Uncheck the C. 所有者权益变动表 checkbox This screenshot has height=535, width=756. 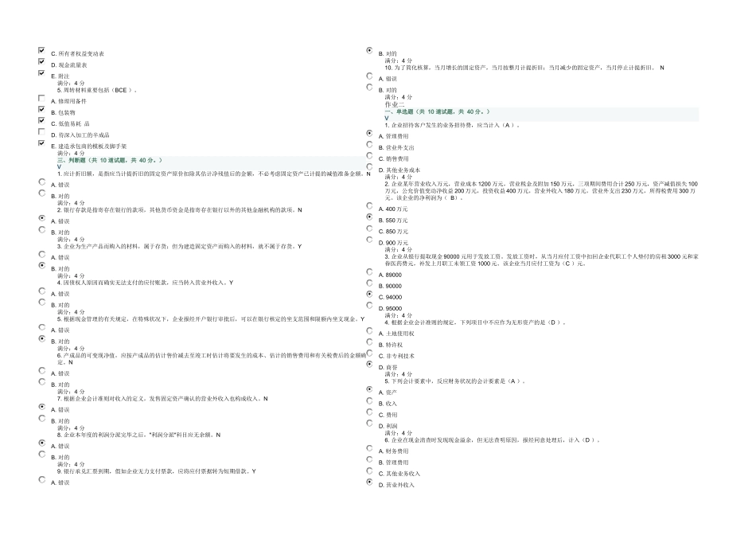tap(41, 51)
